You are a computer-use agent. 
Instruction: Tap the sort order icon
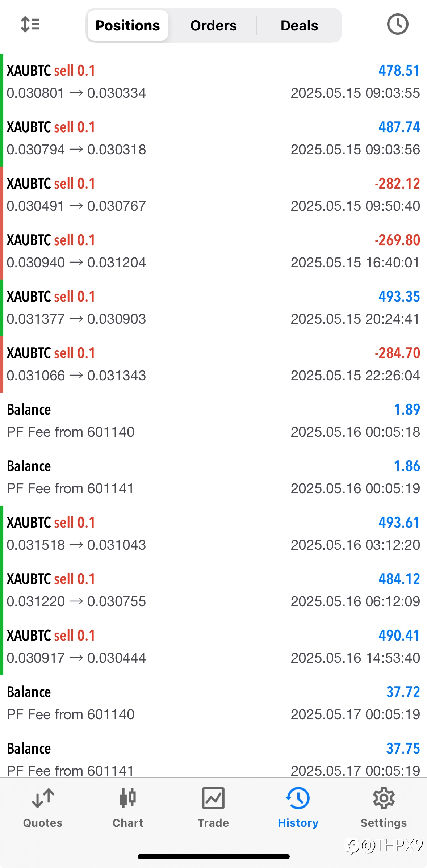30,25
